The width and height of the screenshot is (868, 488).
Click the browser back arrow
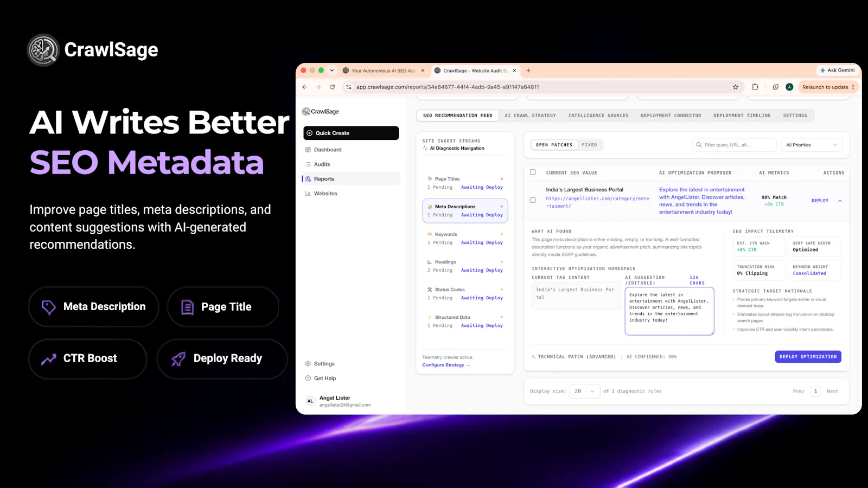(x=305, y=87)
